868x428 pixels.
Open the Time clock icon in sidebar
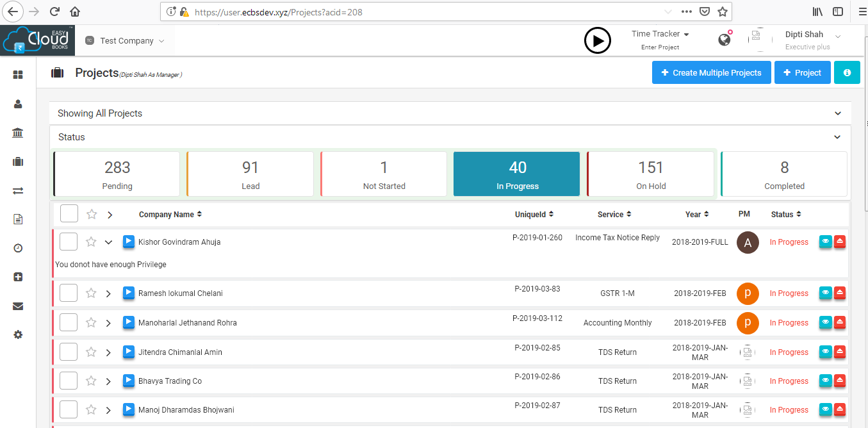point(17,247)
